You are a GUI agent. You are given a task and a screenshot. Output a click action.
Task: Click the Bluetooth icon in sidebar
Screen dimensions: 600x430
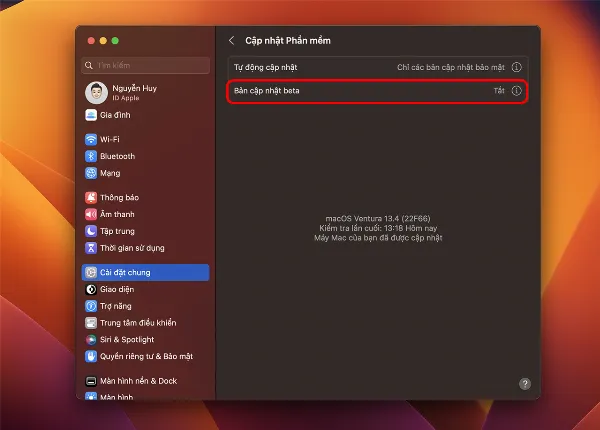tap(91, 156)
